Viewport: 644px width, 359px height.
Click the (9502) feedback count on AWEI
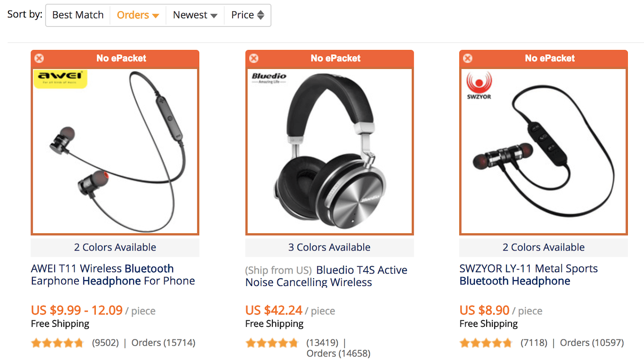(x=105, y=342)
